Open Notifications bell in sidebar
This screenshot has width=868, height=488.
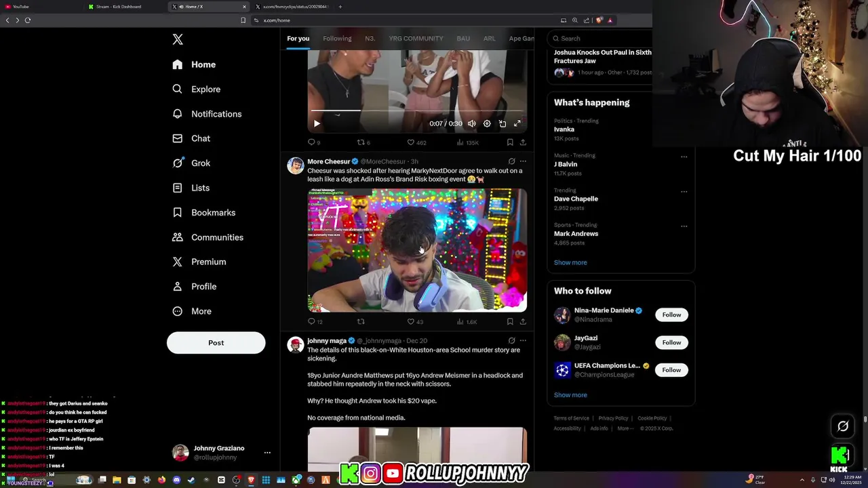(177, 114)
